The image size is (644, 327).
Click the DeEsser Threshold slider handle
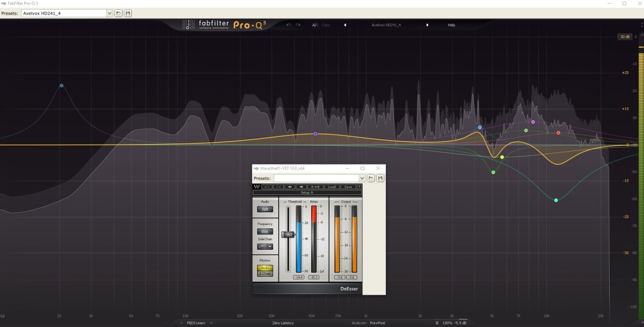(x=288, y=234)
